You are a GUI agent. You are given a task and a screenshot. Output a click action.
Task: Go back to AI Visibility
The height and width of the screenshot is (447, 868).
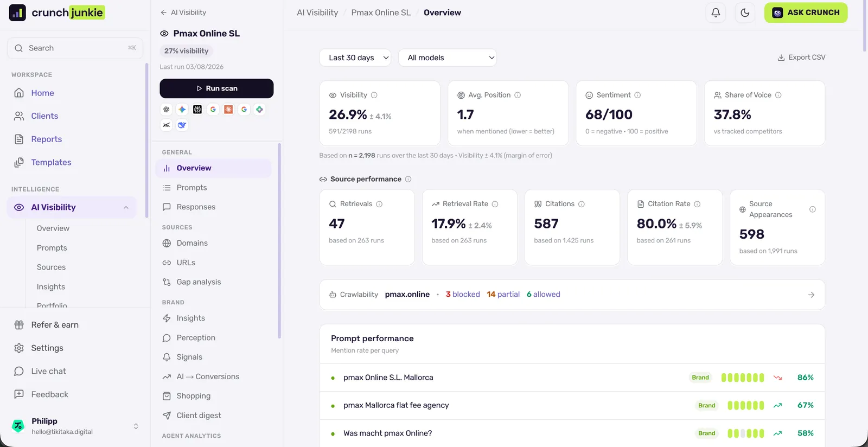point(183,12)
